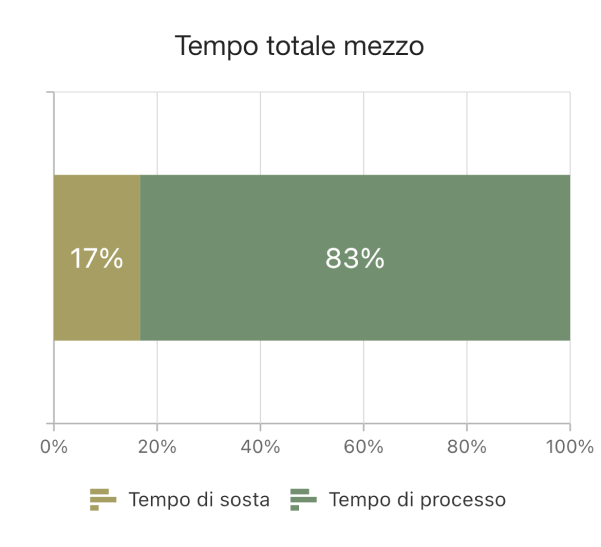This screenshot has height=547, width=601.
Task: Select the Tempo di sosta legend label
Action: point(199,499)
